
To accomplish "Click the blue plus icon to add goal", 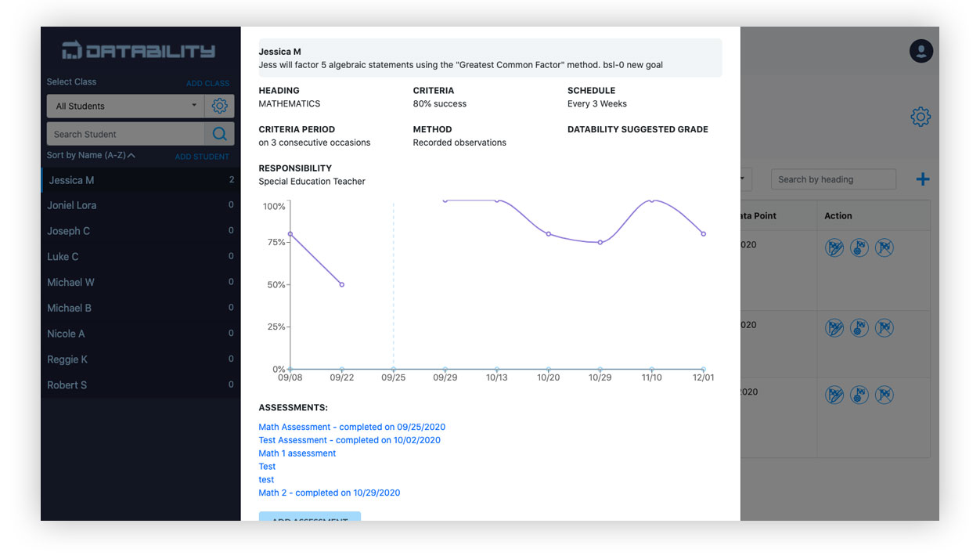I will 923,179.
